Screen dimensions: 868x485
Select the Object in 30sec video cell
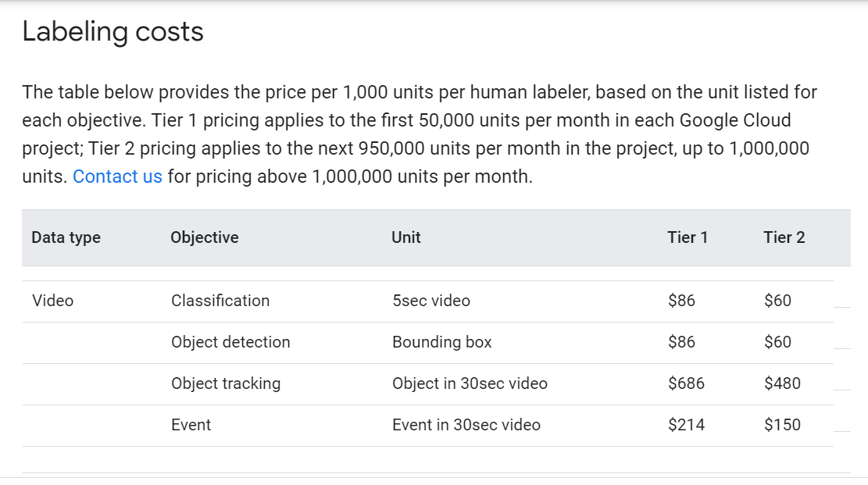(x=470, y=383)
